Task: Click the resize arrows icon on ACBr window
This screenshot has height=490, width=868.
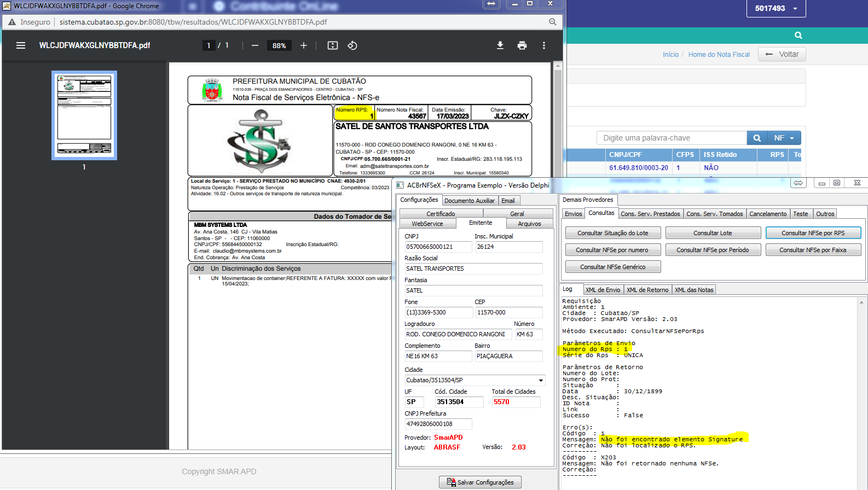Action: coord(798,183)
